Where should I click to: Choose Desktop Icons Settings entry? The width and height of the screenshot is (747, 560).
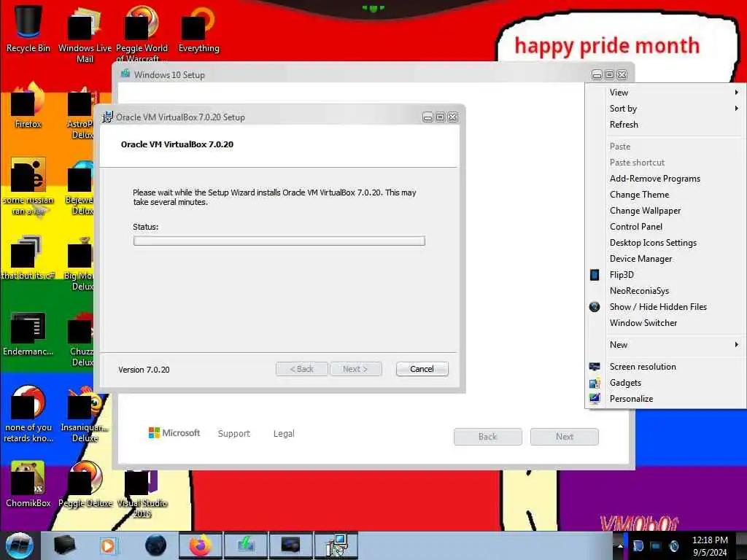(665, 243)
